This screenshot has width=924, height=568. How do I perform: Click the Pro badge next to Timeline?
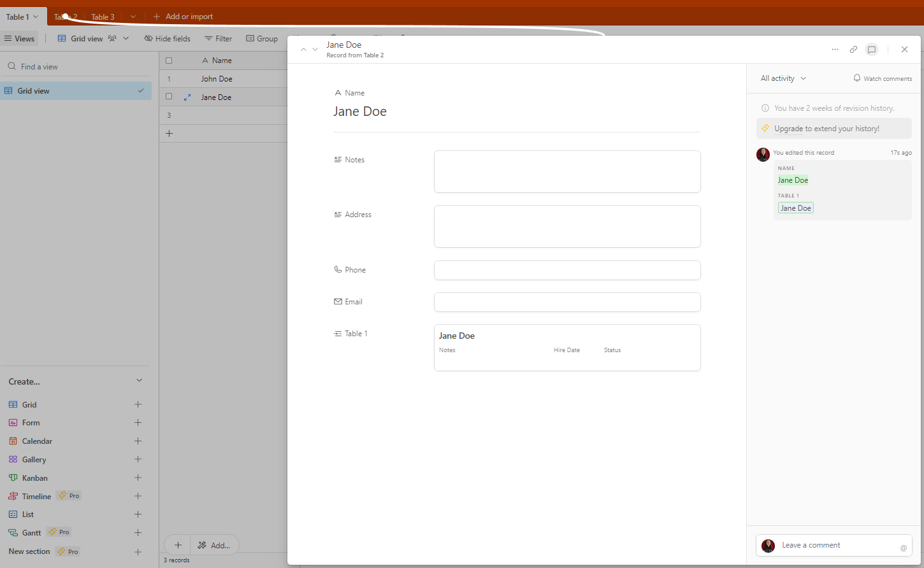point(69,496)
